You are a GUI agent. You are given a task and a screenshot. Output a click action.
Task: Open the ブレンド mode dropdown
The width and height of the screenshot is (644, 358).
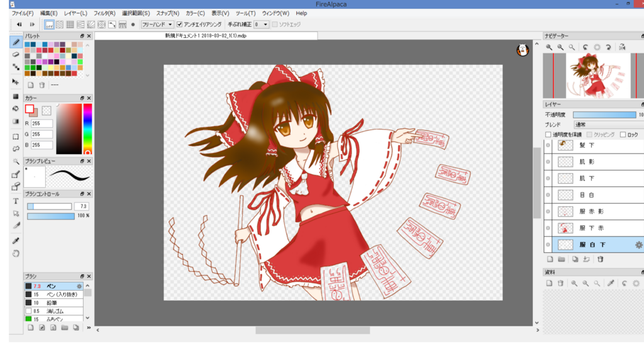pyautogui.click(x=609, y=125)
